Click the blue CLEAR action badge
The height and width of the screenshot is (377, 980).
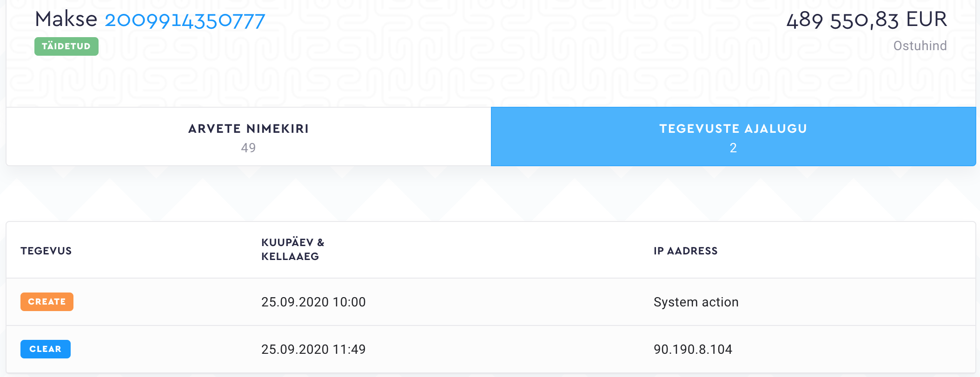46,349
